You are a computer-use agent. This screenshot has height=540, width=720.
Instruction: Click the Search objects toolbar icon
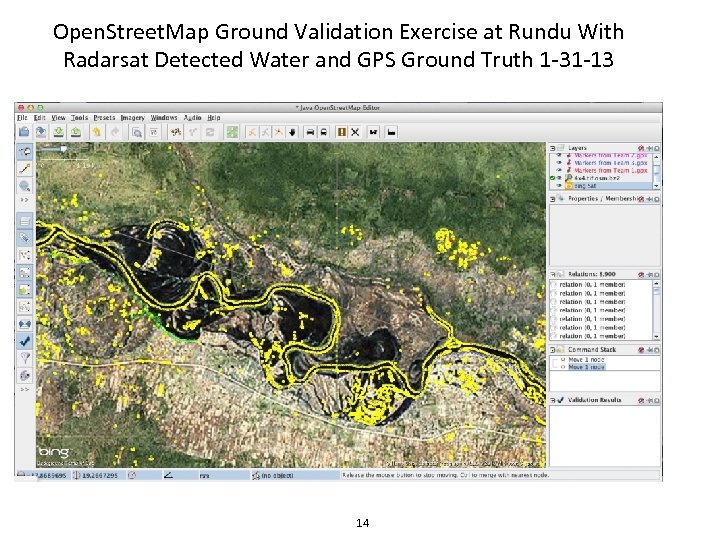[x=136, y=132]
